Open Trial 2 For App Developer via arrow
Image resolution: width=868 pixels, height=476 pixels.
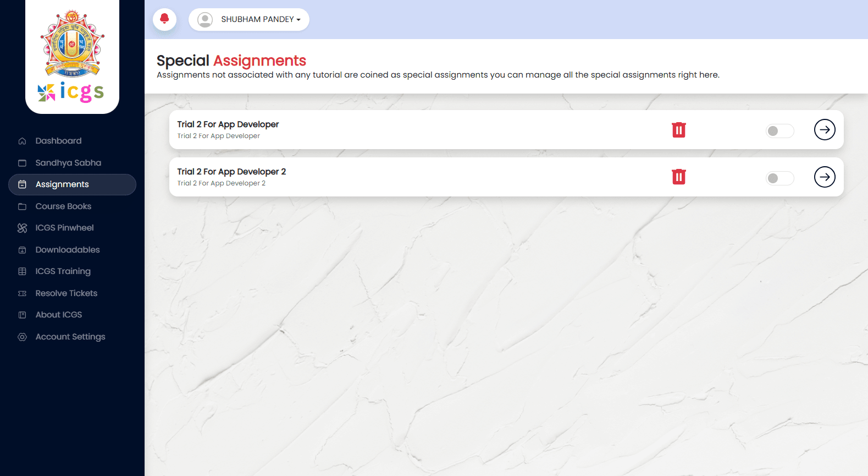tap(825, 130)
